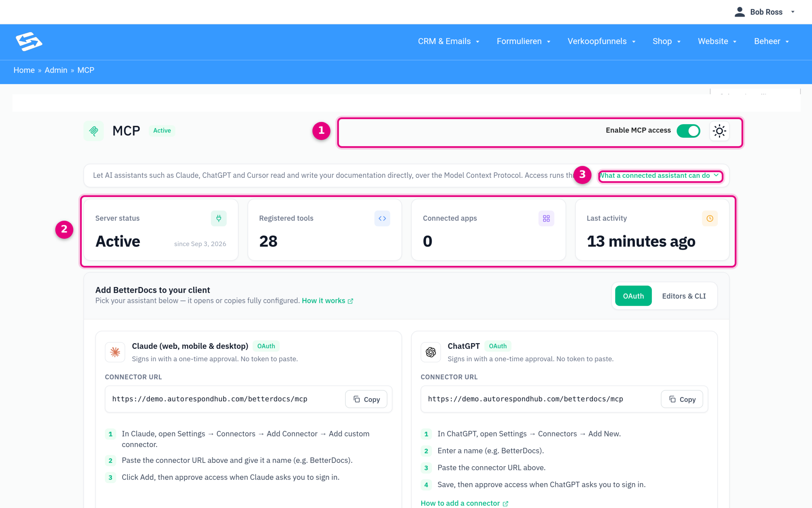The width and height of the screenshot is (812, 508).
Task: Click Claude step 'Paste the connector URL above'
Action: (x=237, y=460)
